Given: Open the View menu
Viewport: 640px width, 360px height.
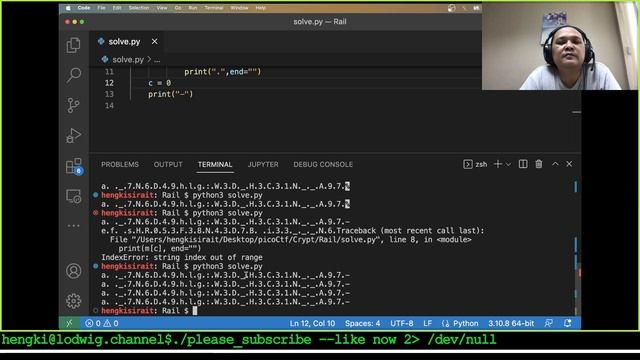Looking at the screenshot, I should (x=162, y=8).
